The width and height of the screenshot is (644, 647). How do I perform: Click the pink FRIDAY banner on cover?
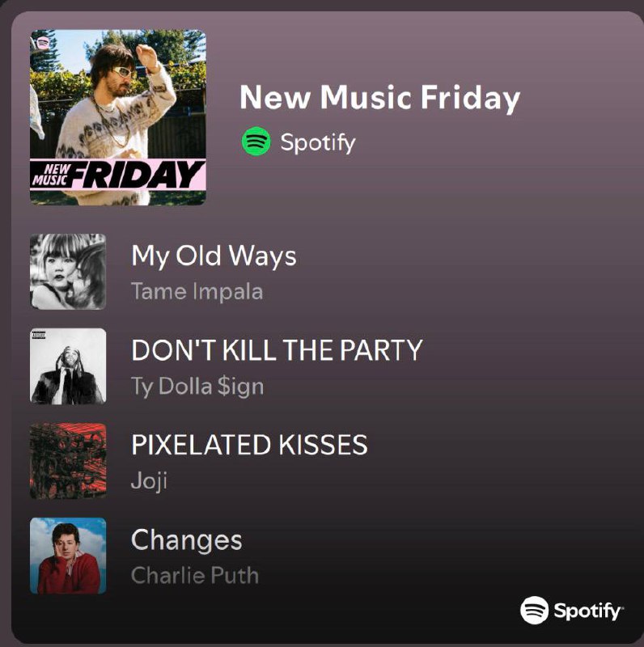tap(118, 175)
